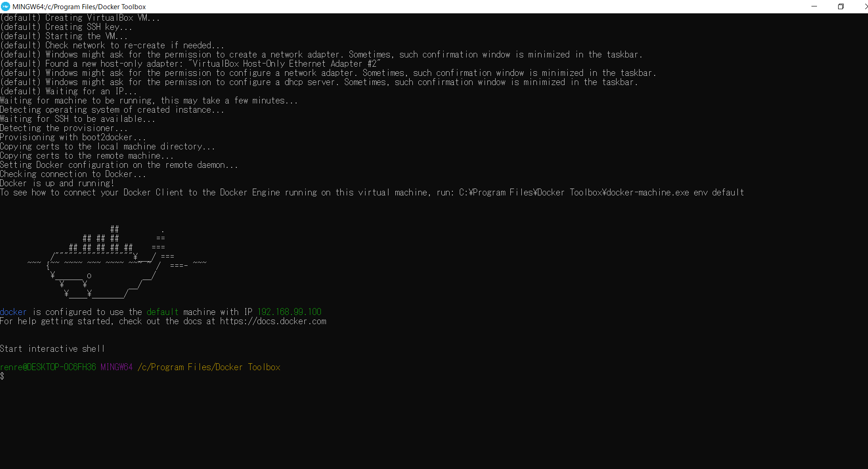Screen dimensions: 868x469
Task: Open the link https://docs.docker.com
Action: (x=273, y=321)
